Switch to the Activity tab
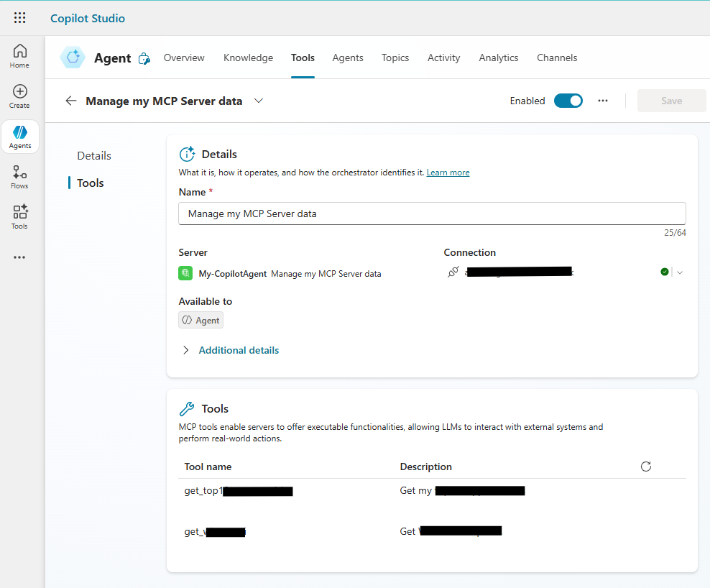Viewport: 710px width, 588px height. (444, 58)
